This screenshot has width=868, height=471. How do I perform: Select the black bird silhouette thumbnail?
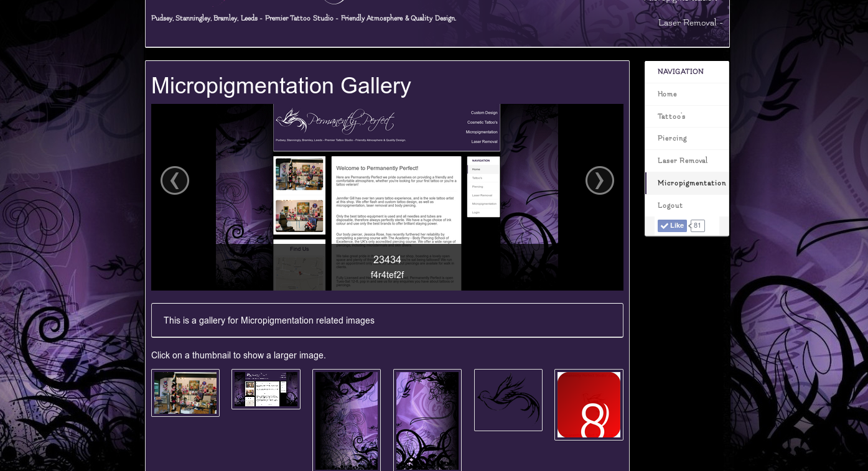(x=508, y=399)
